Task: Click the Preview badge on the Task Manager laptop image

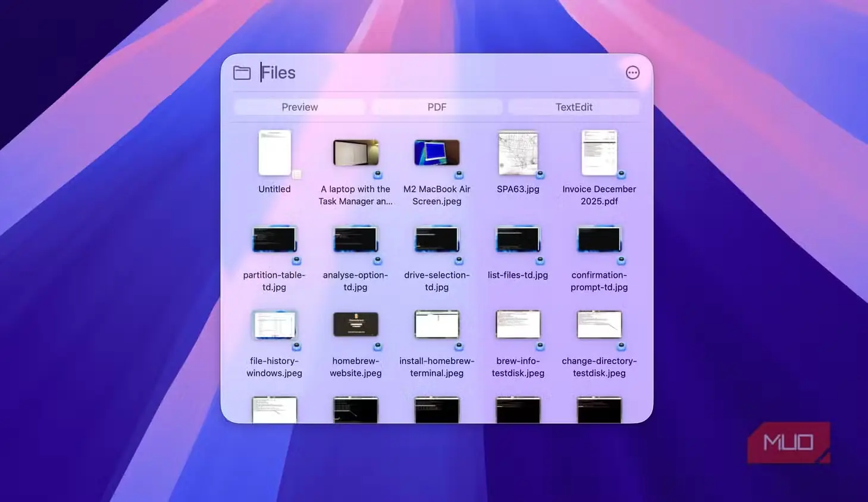Action: (378, 175)
